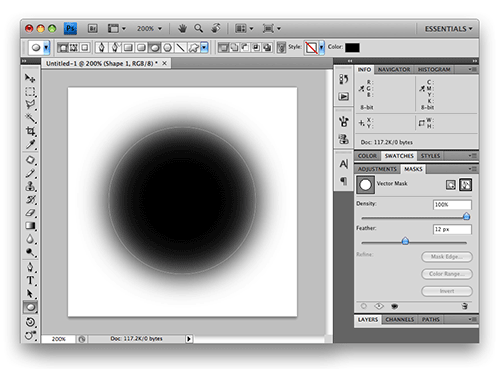This screenshot has width=500, height=369.
Task: Select the Dodge tool
Action: pos(30,252)
